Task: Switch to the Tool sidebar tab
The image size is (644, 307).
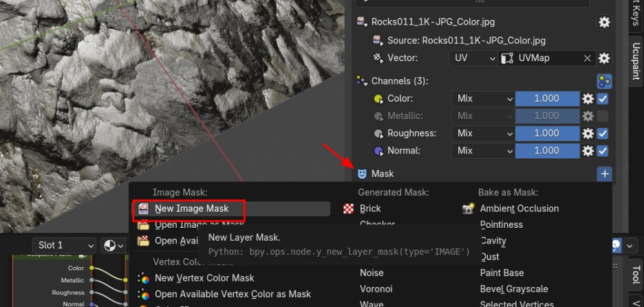Action: click(635, 275)
